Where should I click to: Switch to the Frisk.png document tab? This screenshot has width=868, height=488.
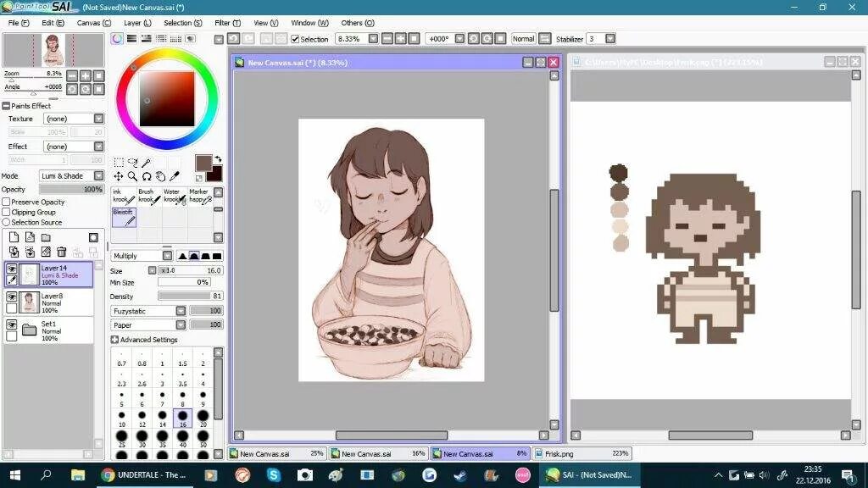pyautogui.click(x=581, y=454)
